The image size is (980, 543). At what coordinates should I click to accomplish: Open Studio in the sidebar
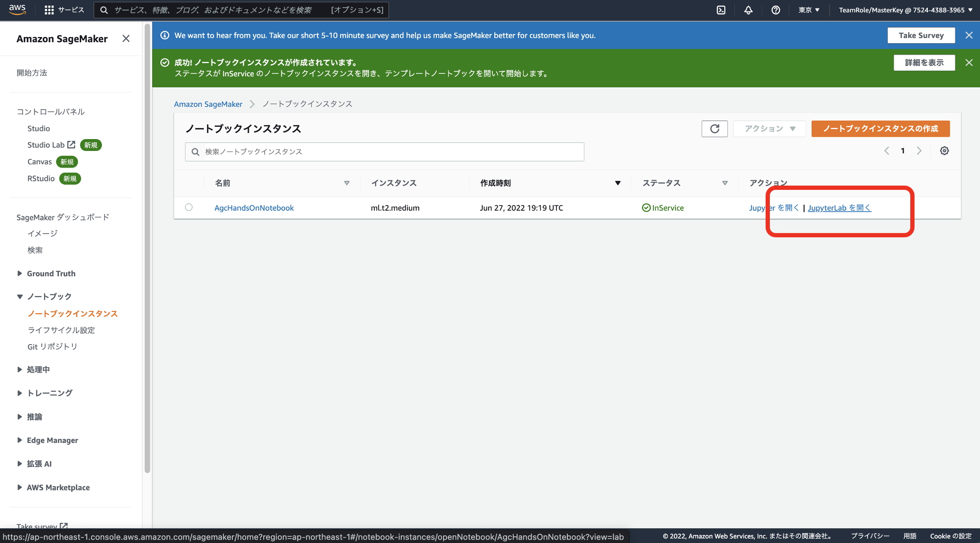pos(38,129)
